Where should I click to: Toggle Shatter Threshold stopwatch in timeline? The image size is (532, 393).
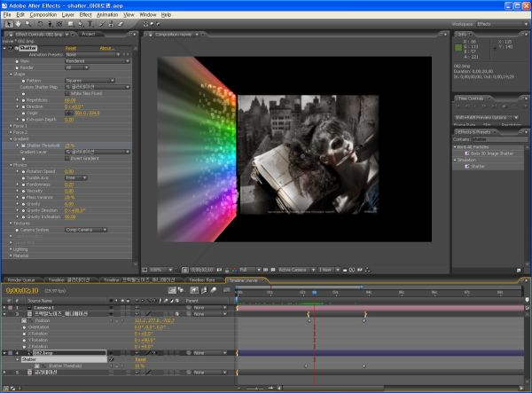37,365
